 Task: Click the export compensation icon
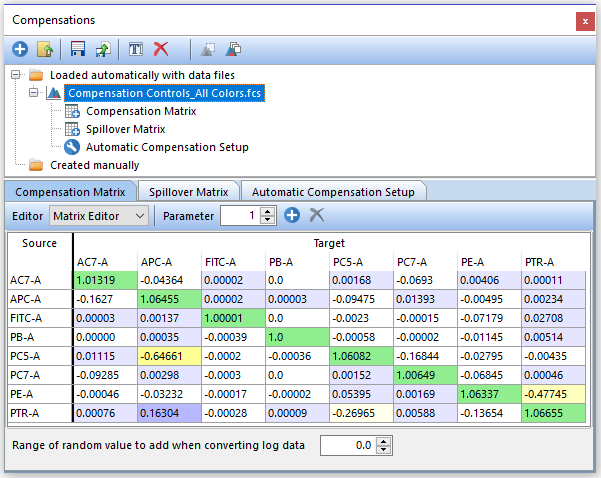[x=102, y=48]
